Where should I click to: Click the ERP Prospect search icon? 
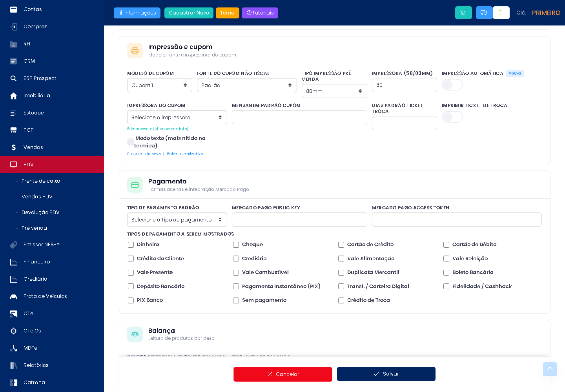click(x=13, y=78)
